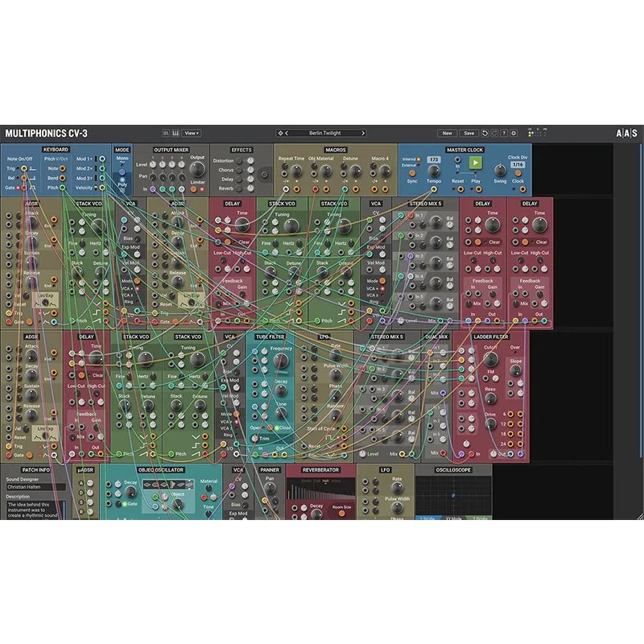Switch to the rack layout view icon
This screenshot has width=644, height=644.
pyautogui.click(x=166, y=133)
